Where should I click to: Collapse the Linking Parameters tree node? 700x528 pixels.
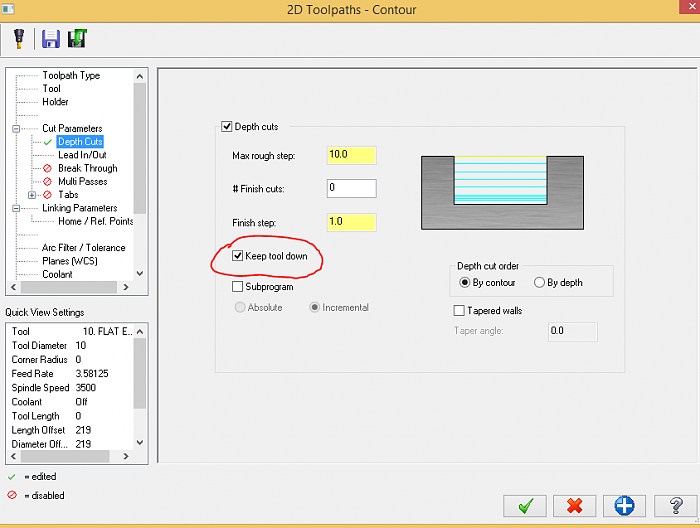click(x=16, y=208)
